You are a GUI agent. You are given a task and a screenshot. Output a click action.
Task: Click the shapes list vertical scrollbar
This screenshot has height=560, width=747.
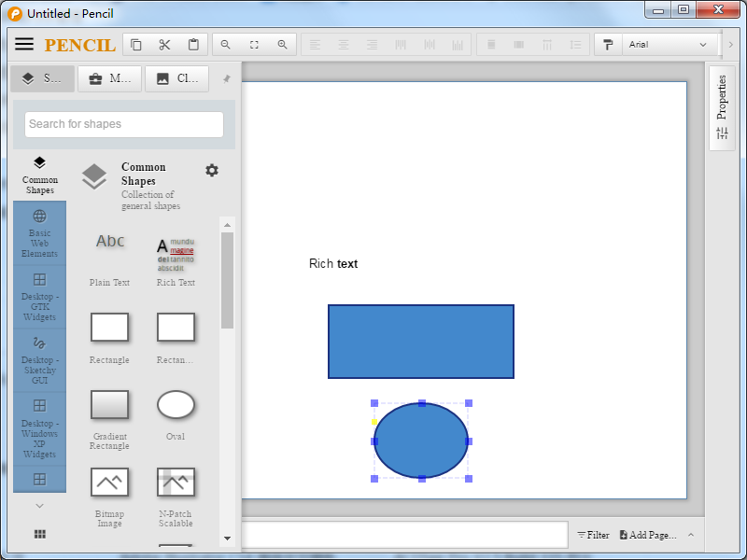point(227,280)
